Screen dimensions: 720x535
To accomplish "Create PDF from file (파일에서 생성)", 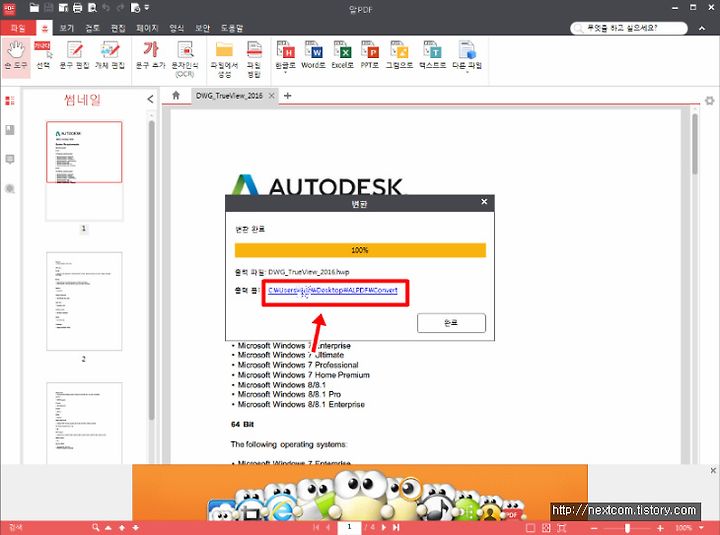I will point(224,59).
